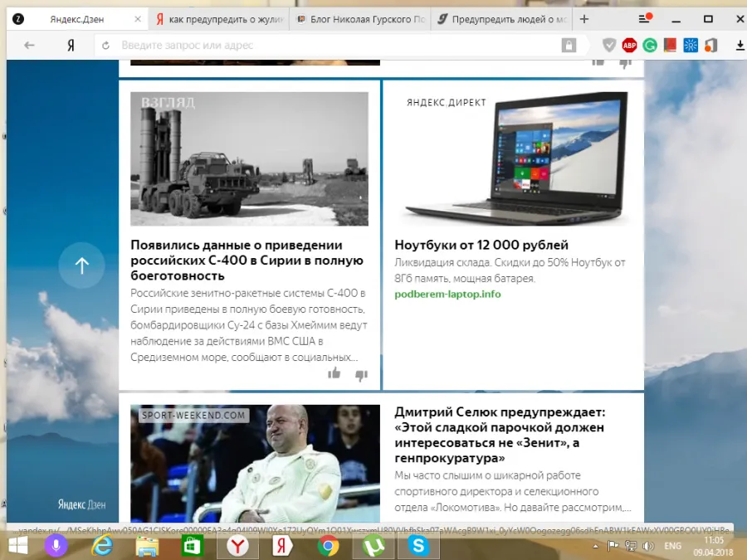Switch the ENG input language indicator
This screenshot has height=560, width=747.
pos(672,546)
